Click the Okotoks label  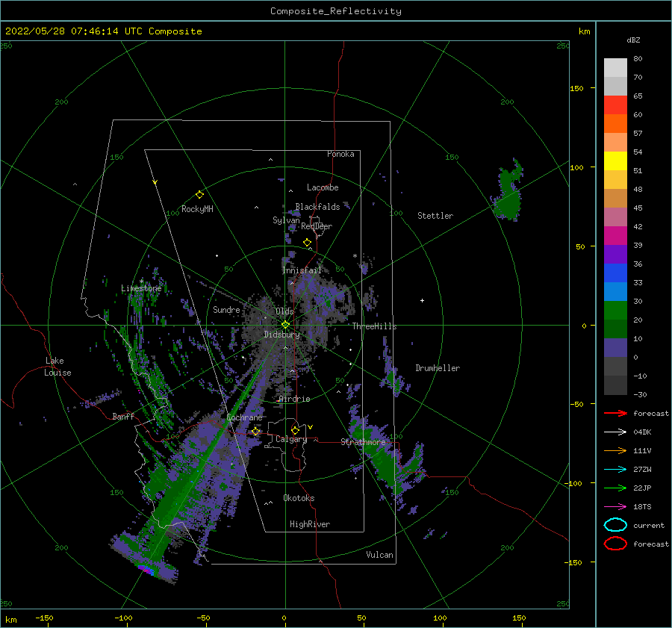pos(299,498)
